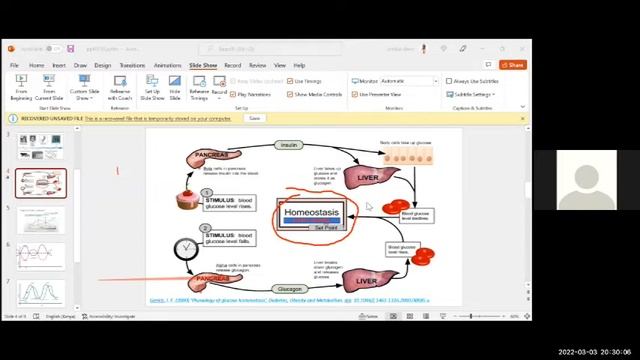Open Rehearse with Coach
Viewport: 640px width, 360px height.
coord(120,87)
